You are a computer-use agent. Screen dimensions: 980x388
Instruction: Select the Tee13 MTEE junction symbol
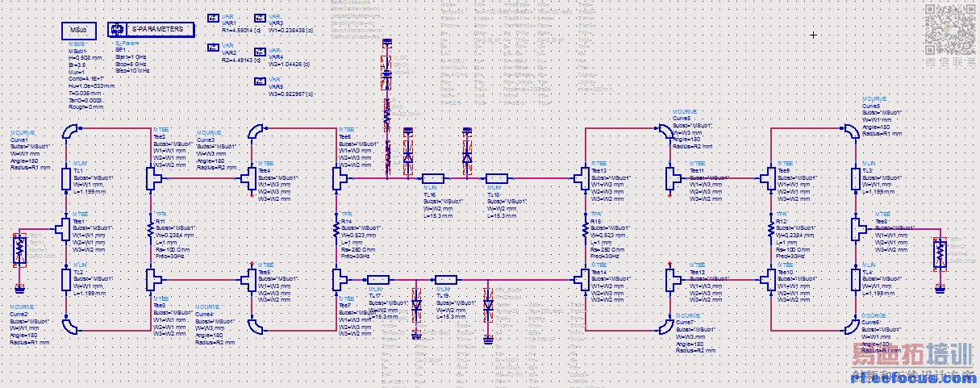[582, 177]
